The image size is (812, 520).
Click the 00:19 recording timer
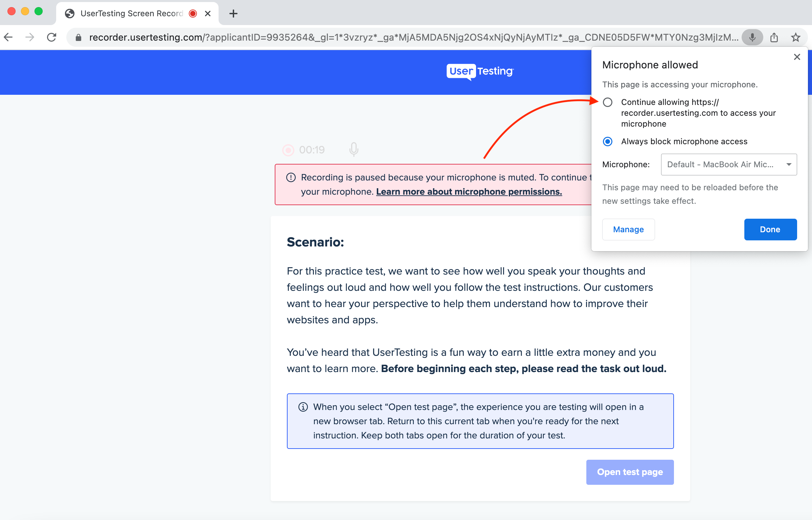pos(312,150)
